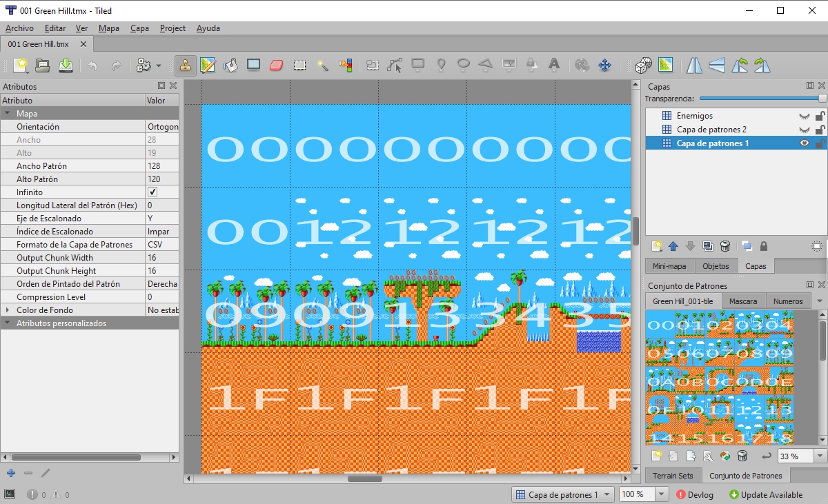
Task: Switch to the Objetos tab
Action: [x=716, y=265]
